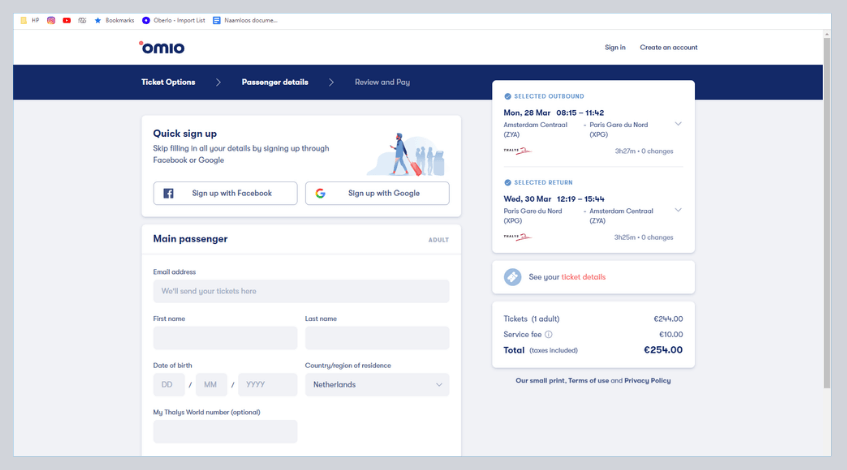Viewport: 847px width, 470px height.
Task: Focus the First name field
Action: click(225, 338)
